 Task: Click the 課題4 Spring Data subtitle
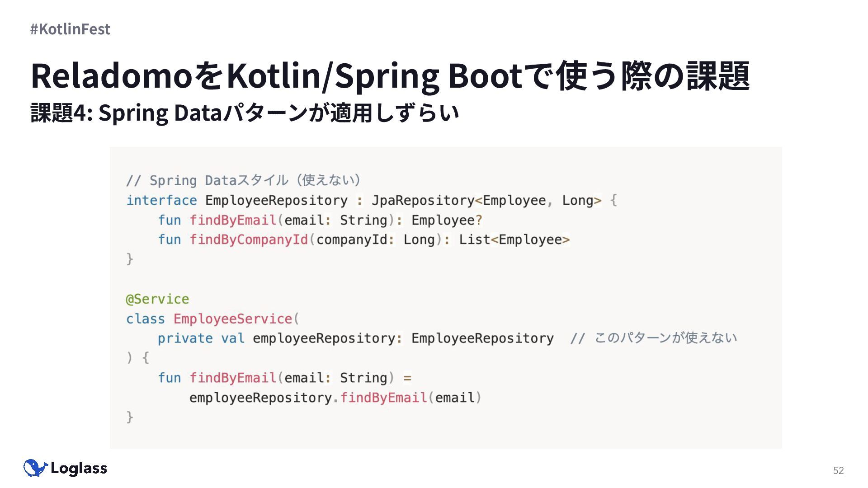(x=245, y=113)
